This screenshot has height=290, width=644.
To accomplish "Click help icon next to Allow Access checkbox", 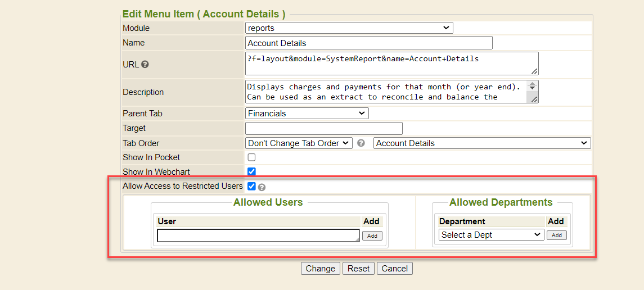I will [x=262, y=187].
